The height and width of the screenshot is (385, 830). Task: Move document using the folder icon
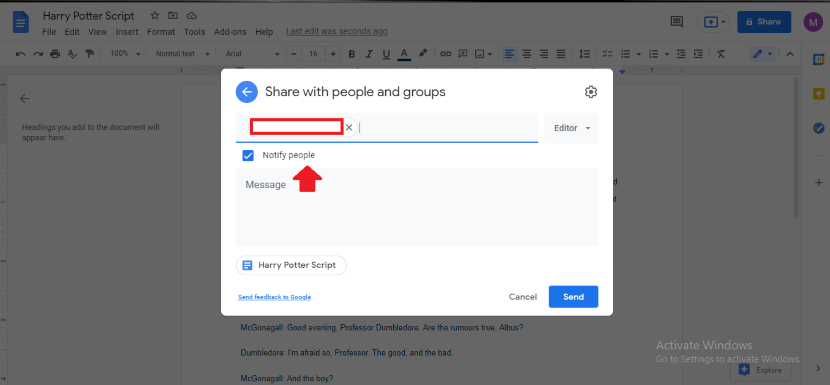click(173, 15)
